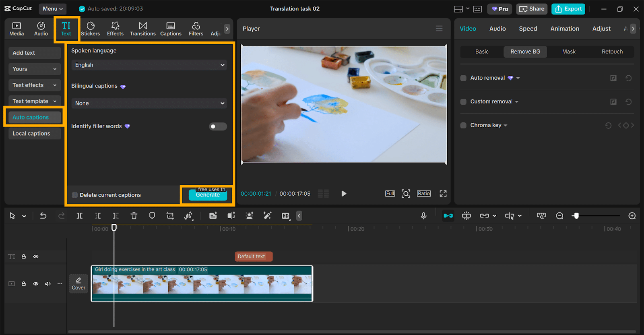Mute the video track audio
The height and width of the screenshot is (335, 644).
[x=48, y=284]
